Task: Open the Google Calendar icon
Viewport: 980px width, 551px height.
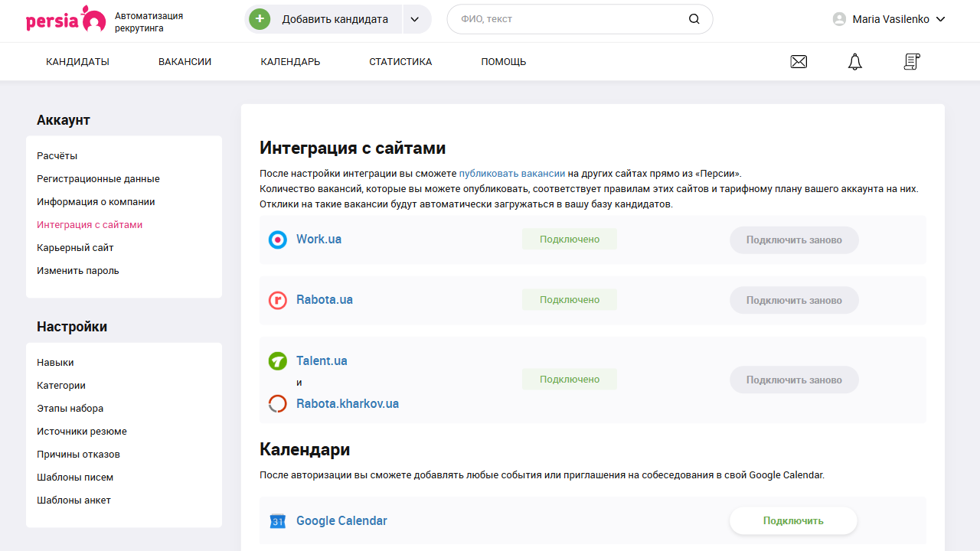Action: 278,520
